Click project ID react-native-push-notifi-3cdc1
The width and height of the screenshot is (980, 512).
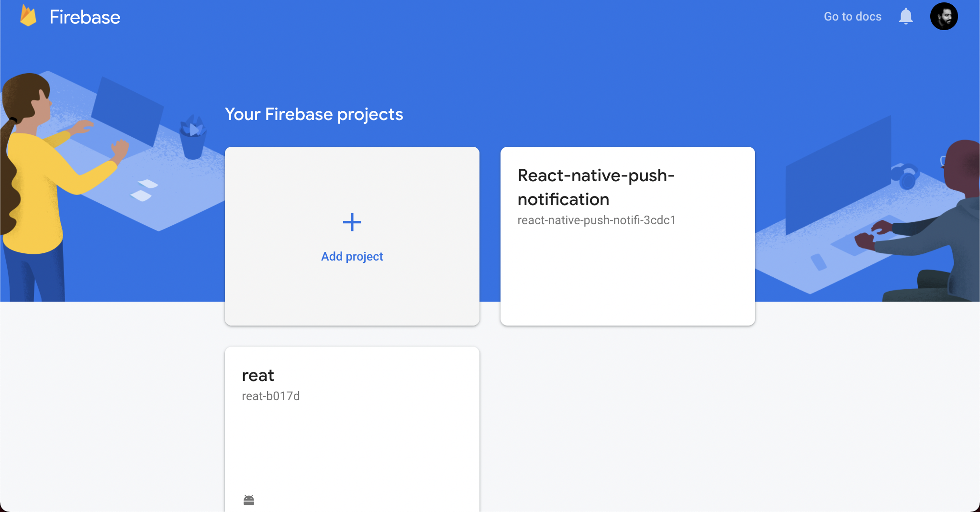coord(596,220)
